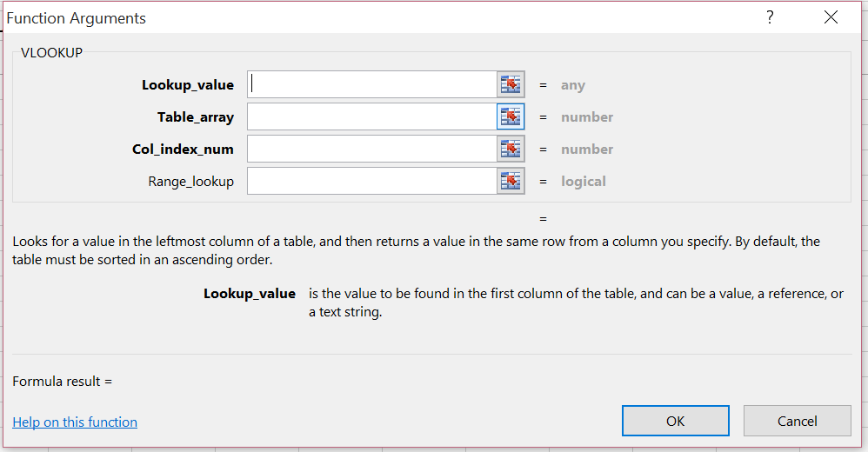Click the Function Arguments title bar
The width and height of the screenshot is (868, 452).
(x=348, y=18)
